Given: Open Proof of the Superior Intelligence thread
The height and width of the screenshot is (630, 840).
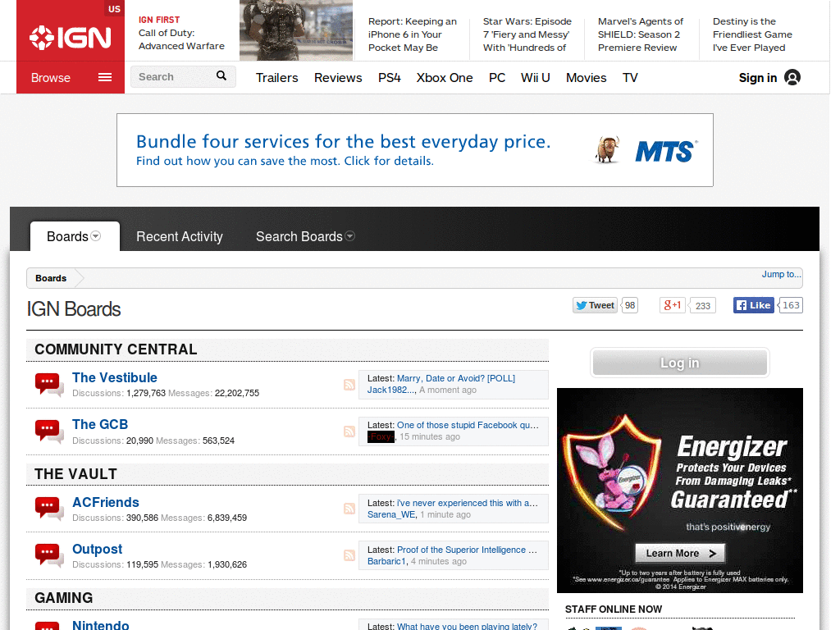Looking at the screenshot, I should coord(467,550).
